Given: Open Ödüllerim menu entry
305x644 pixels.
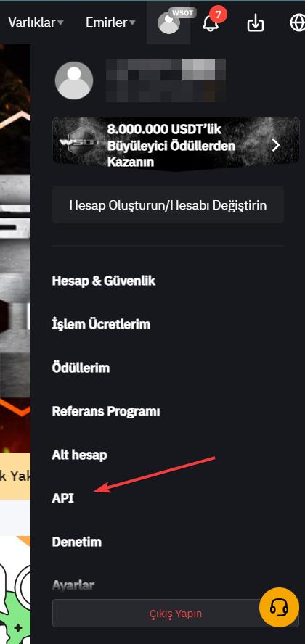Looking at the screenshot, I should point(81,368).
